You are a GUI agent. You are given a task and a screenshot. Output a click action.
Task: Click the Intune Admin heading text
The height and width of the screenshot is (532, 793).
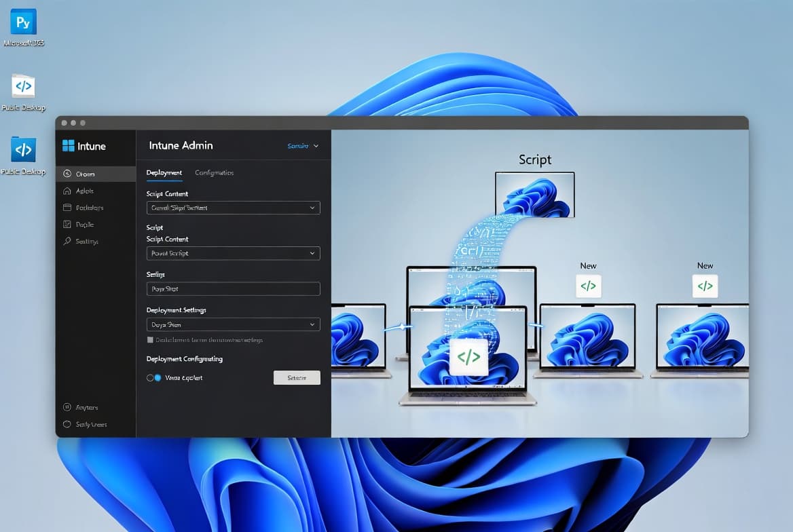pyautogui.click(x=181, y=146)
